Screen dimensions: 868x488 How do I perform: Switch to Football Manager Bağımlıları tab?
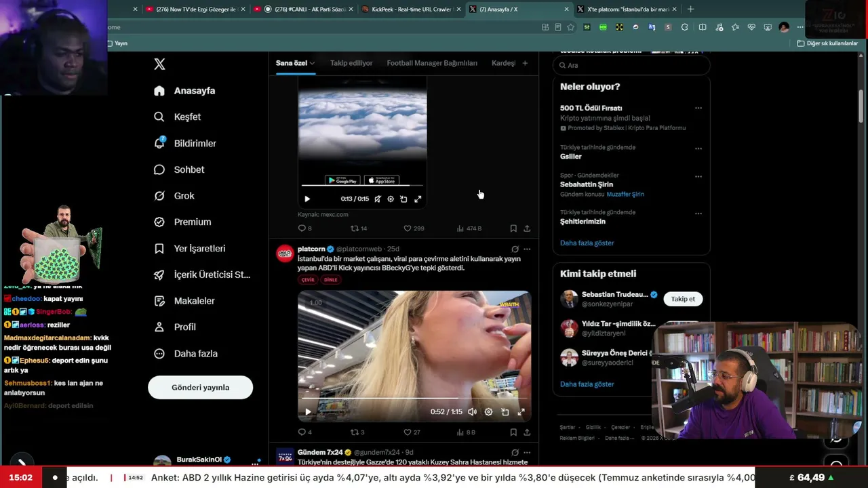pos(432,63)
